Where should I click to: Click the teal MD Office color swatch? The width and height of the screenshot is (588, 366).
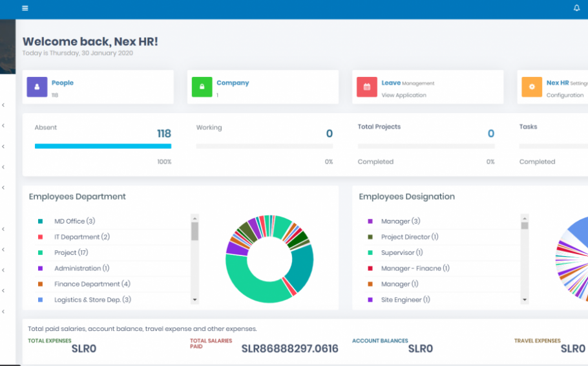pos(40,222)
